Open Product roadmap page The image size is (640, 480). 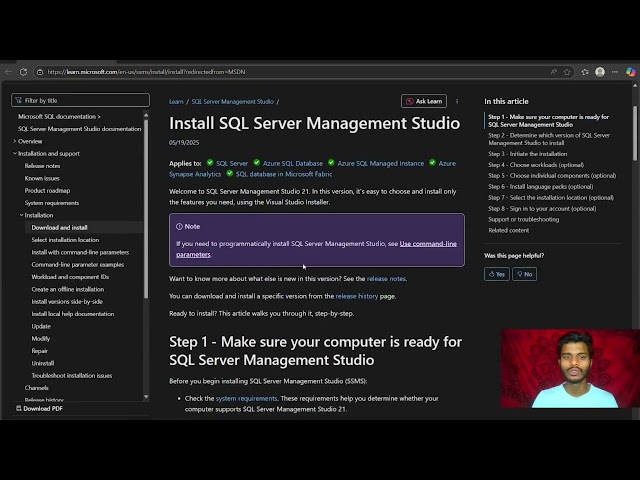[47, 191]
